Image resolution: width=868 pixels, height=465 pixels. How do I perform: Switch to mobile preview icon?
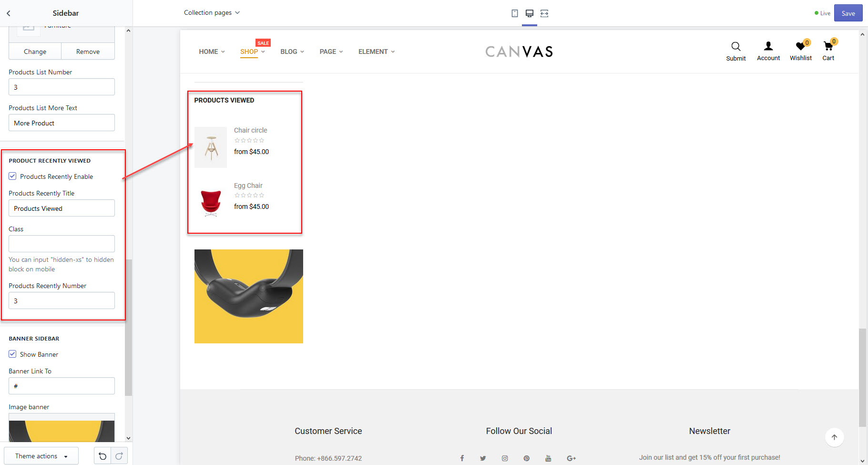pos(515,13)
